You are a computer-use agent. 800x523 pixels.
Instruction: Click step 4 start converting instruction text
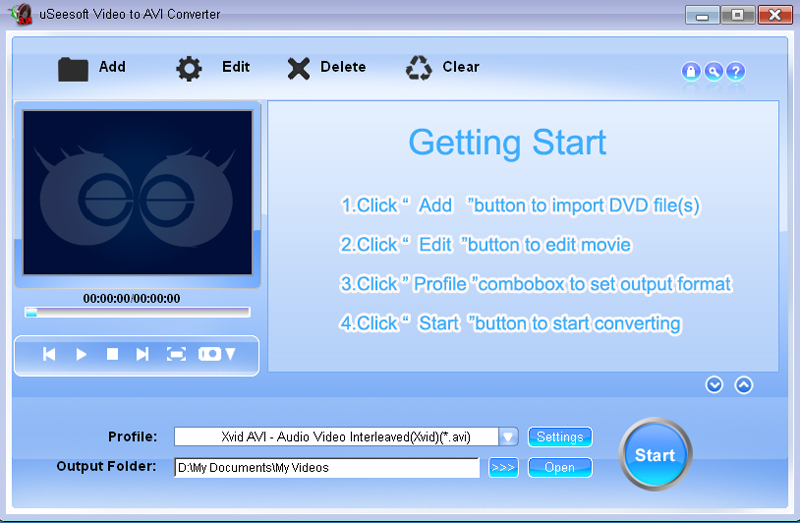[511, 323]
